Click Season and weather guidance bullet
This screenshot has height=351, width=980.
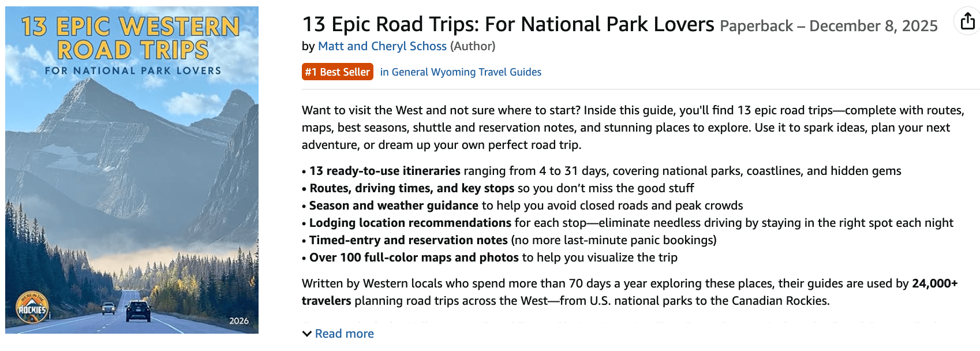click(x=394, y=206)
